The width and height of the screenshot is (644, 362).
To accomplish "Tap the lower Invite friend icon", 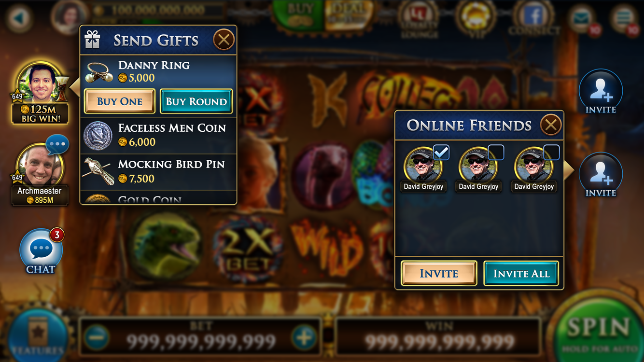I will (x=601, y=174).
